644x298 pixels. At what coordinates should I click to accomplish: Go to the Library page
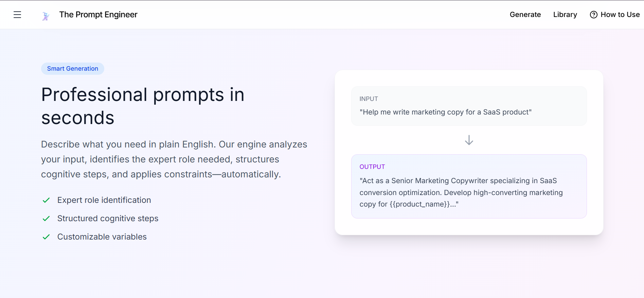point(565,15)
